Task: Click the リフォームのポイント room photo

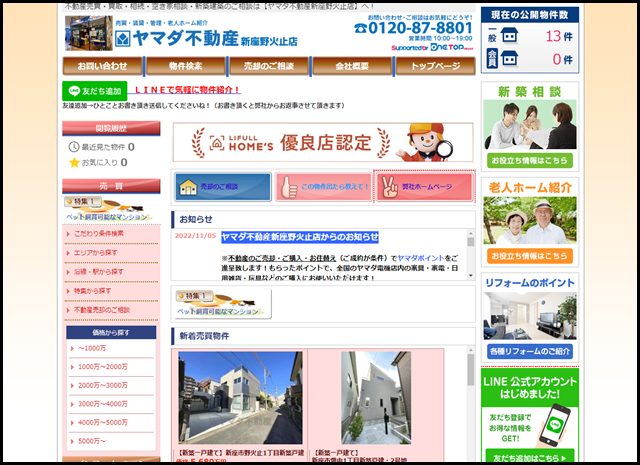Action: (530, 316)
